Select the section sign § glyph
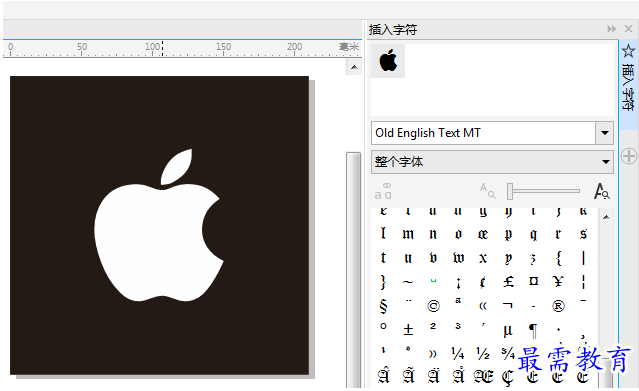The height and width of the screenshot is (391, 639). (383, 306)
